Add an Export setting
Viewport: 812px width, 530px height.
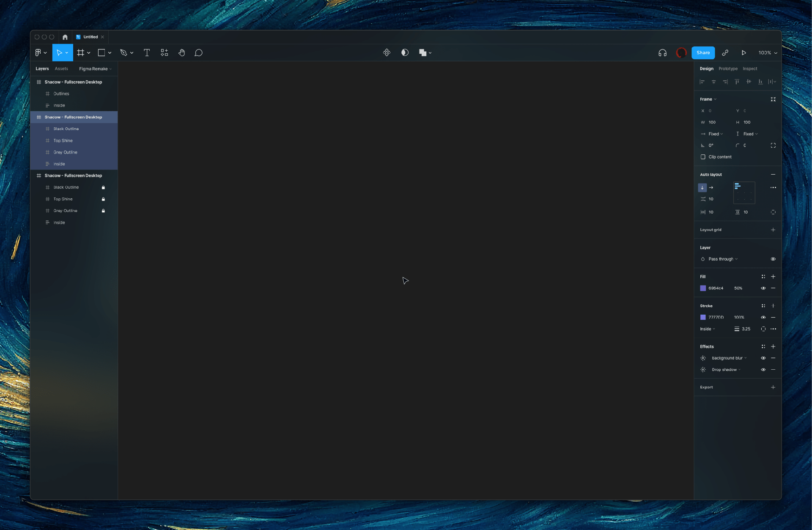(773, 387)
